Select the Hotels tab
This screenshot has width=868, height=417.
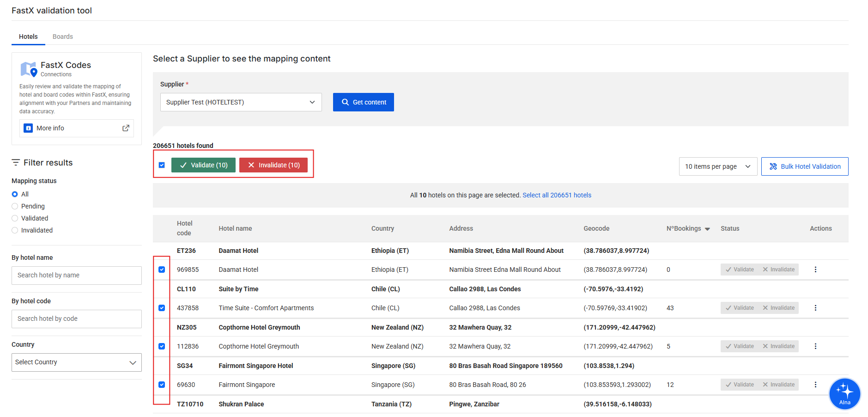[28, 37]
